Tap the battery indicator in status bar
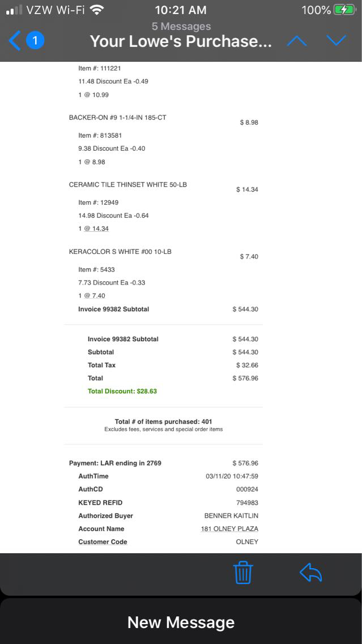 (x=344, y=10)
